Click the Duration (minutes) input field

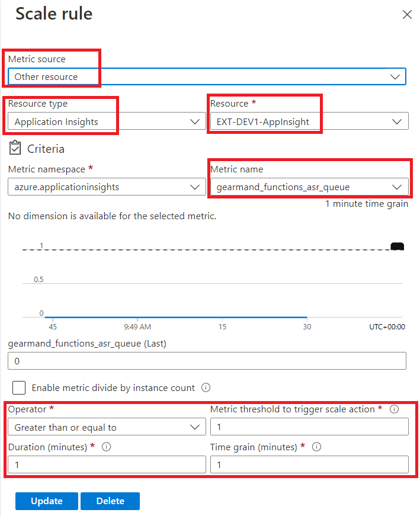[x=107, y=464]
